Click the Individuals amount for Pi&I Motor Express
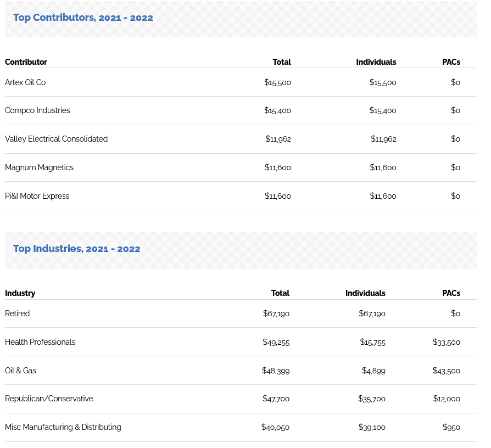Screen dimensions: 491x448 point(383,196)
